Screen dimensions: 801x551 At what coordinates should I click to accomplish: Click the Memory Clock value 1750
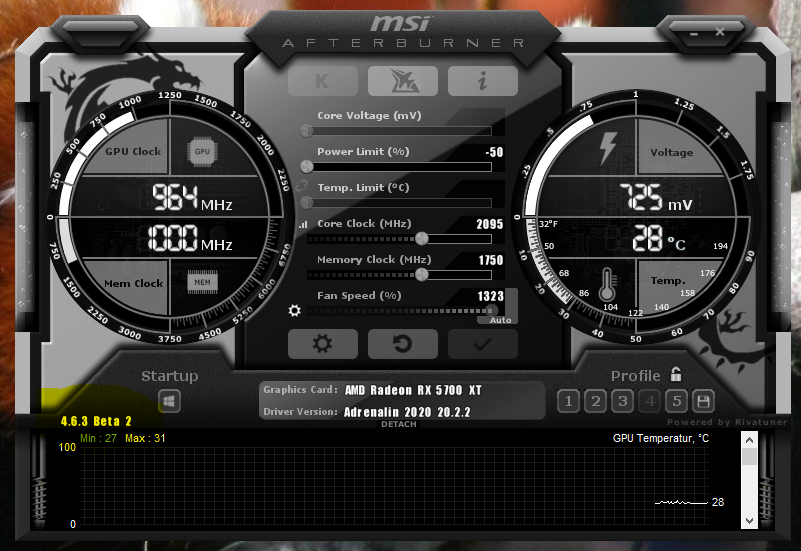tap(490, 260)
